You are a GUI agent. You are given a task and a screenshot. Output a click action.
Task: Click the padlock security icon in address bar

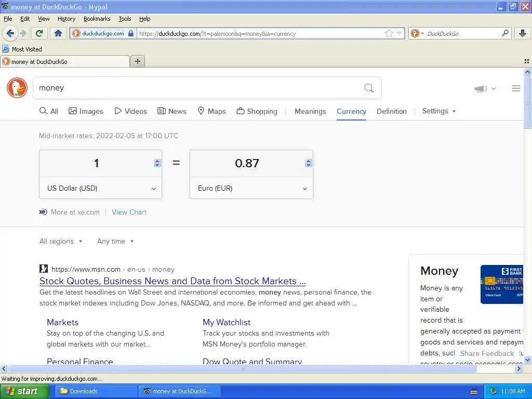pyautogui.click(x=131, y=33)
